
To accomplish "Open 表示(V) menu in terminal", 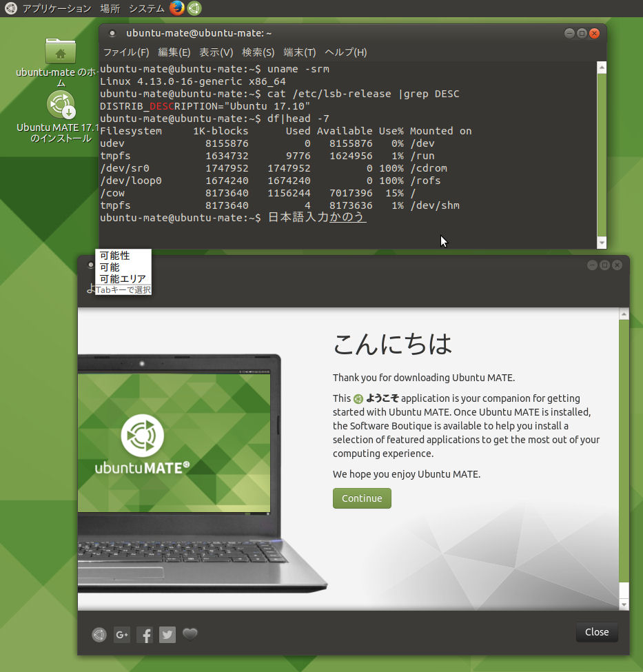I will pyautogui.click(x=216, y=52).
